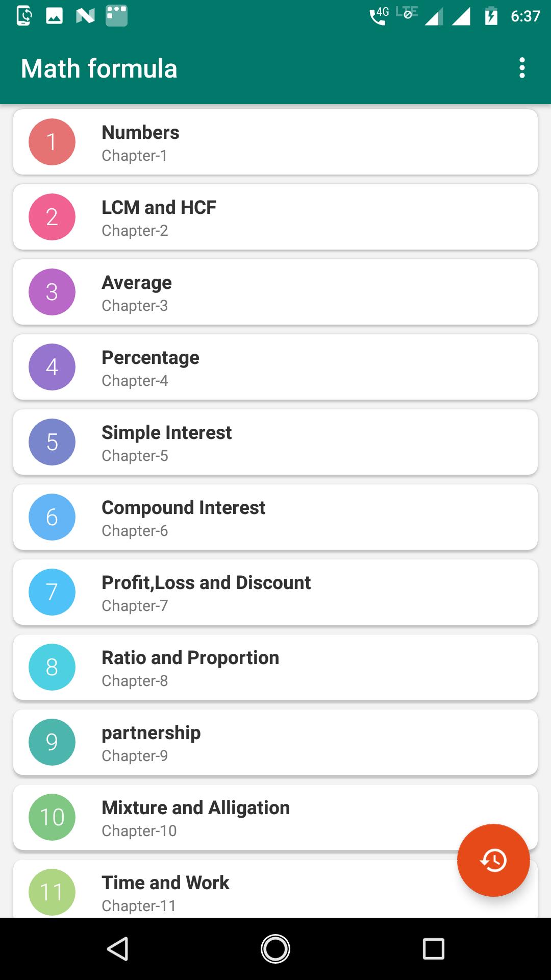551x980 pixels.
Task: Tap the blue number 6 circle icon
Action: [52, 517]
